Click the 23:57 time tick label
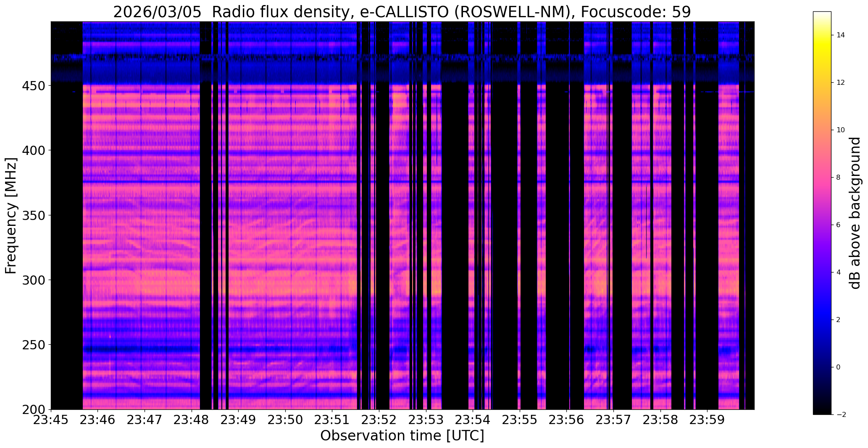 pyautogui.click(x=614, y=420)
